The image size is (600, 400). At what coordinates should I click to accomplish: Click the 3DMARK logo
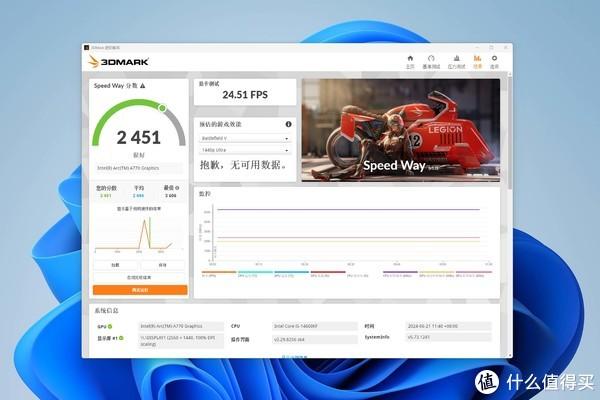(118, 62)
